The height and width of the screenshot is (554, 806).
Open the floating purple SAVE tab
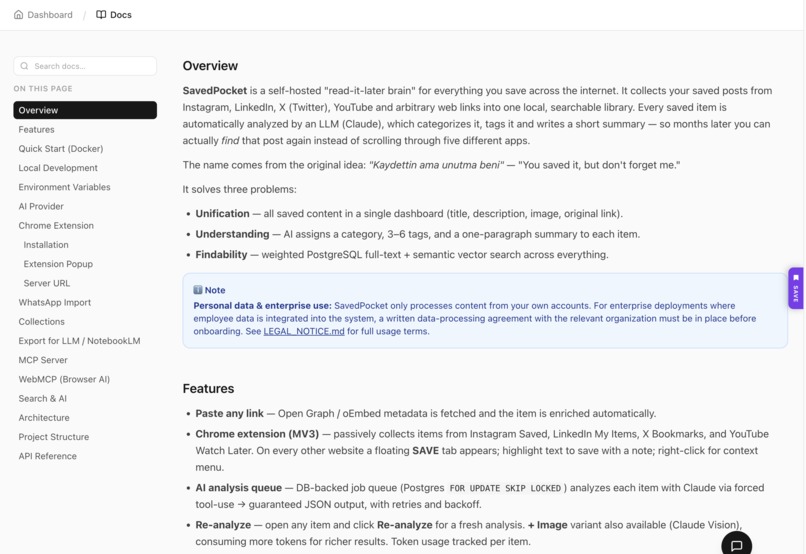796,288
